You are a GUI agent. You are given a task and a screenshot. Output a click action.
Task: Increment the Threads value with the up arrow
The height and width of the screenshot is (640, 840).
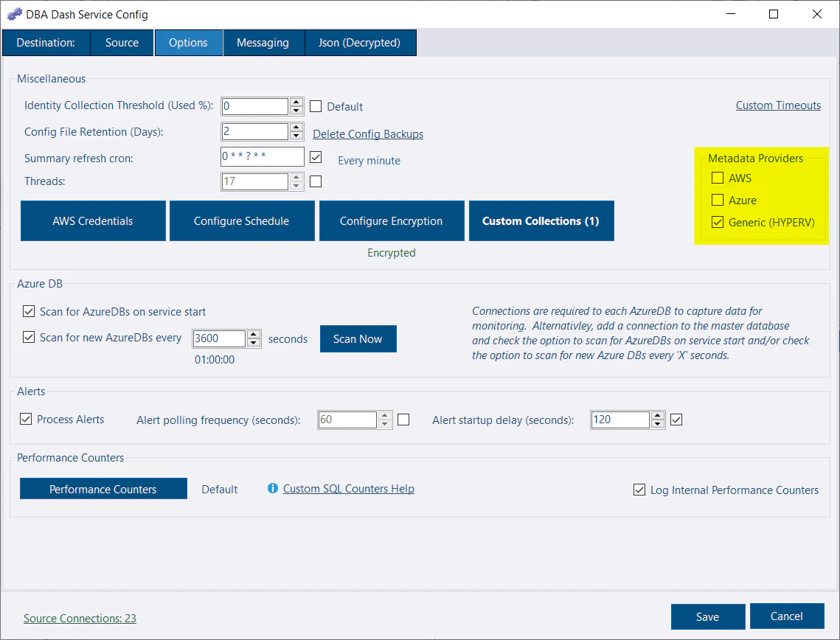click(296, 177)
